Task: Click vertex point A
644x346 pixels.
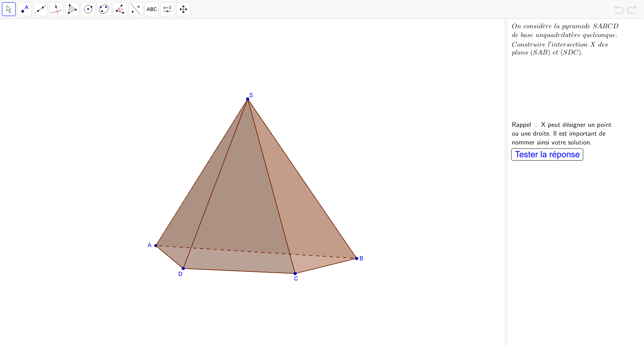Action: (156, 246)
